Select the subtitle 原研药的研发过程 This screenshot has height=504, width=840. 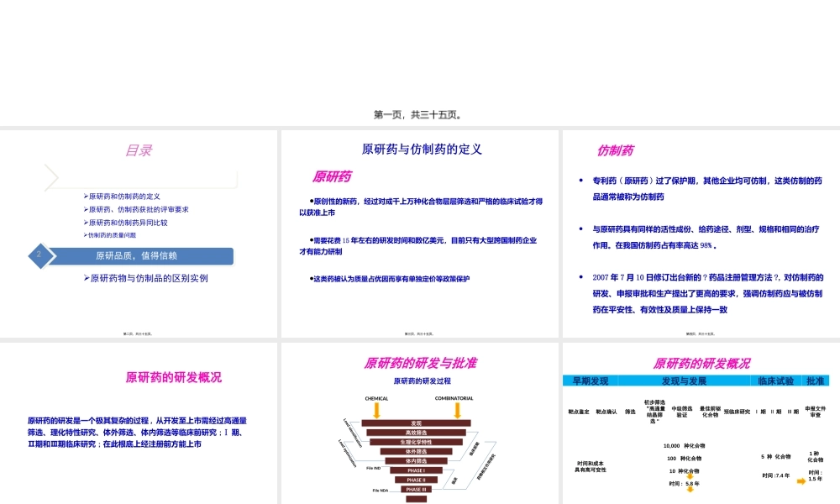coord(423,381)
